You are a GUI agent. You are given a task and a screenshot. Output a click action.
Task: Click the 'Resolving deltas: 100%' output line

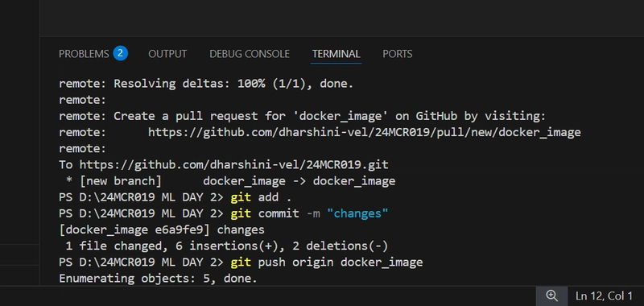click(x=206, y=84)
